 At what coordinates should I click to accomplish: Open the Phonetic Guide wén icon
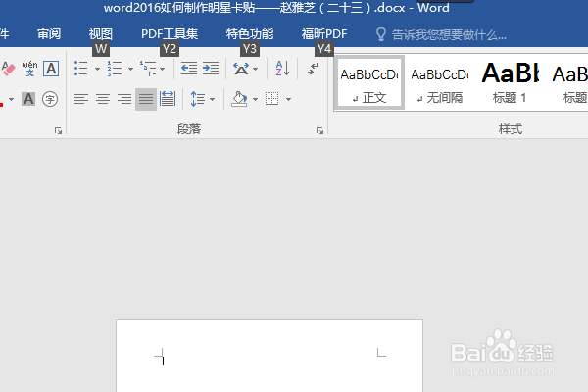[29, 69]
